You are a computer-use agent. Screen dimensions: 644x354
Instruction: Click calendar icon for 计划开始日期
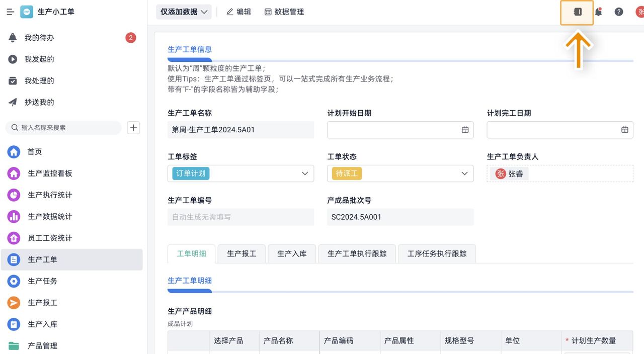(464, 130)
